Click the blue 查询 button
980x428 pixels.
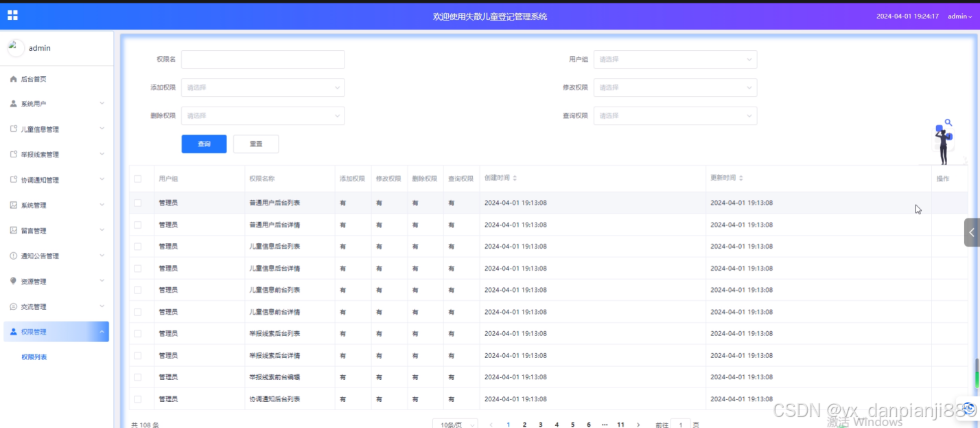[204, 144]
